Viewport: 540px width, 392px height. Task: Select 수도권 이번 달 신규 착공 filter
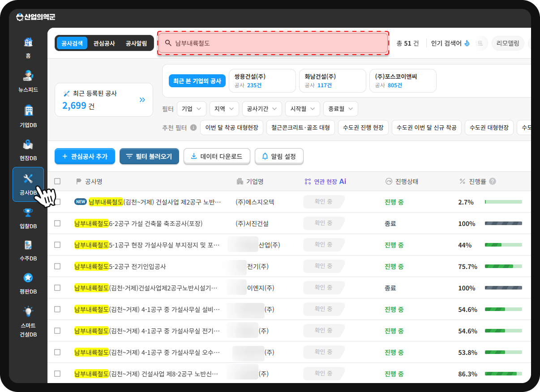(427, 128)
